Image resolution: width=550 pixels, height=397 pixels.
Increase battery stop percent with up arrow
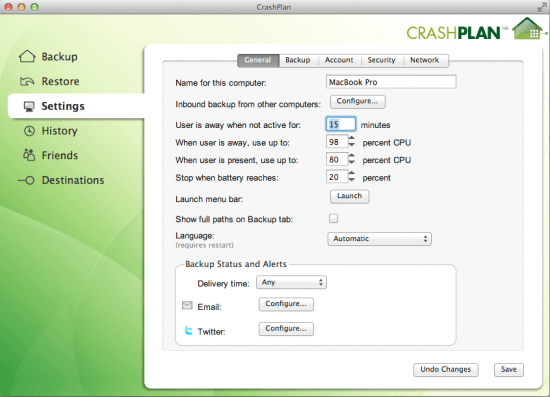(351, 174)
